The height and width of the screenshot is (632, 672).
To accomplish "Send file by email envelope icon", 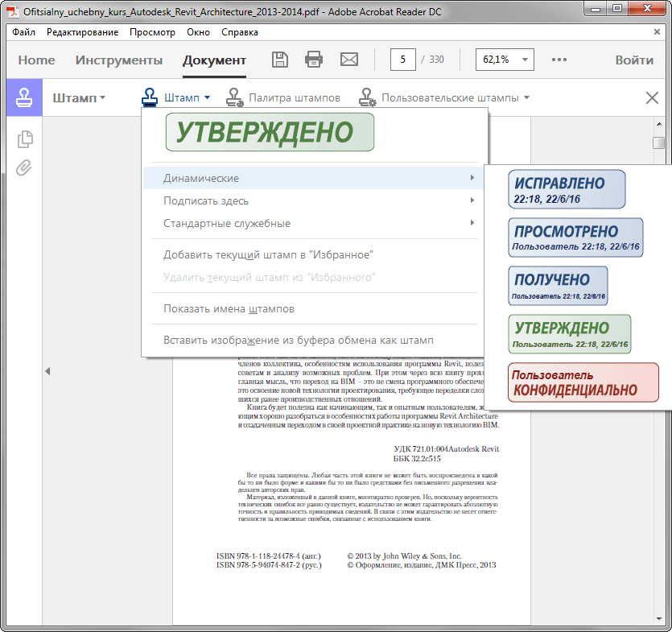I will tap(348, 60).
